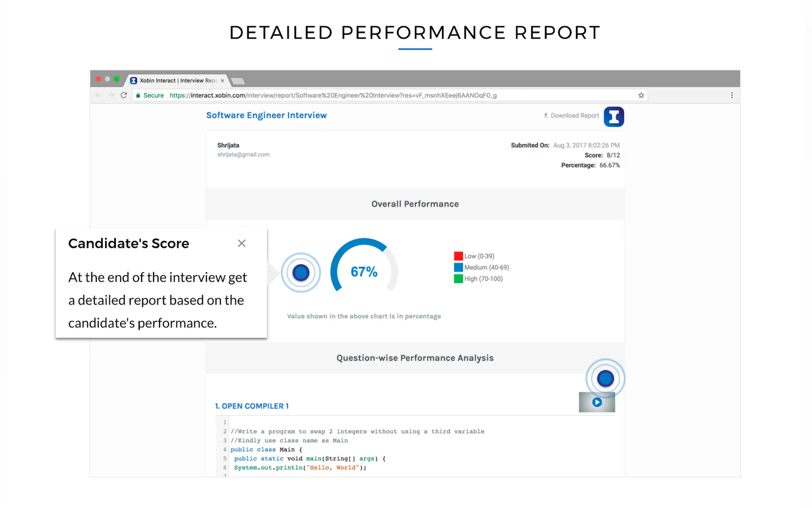Close the Candidate's Score tooltip
Image resolution: width=812 pixels, height=508 pixels.
point(241,243)
